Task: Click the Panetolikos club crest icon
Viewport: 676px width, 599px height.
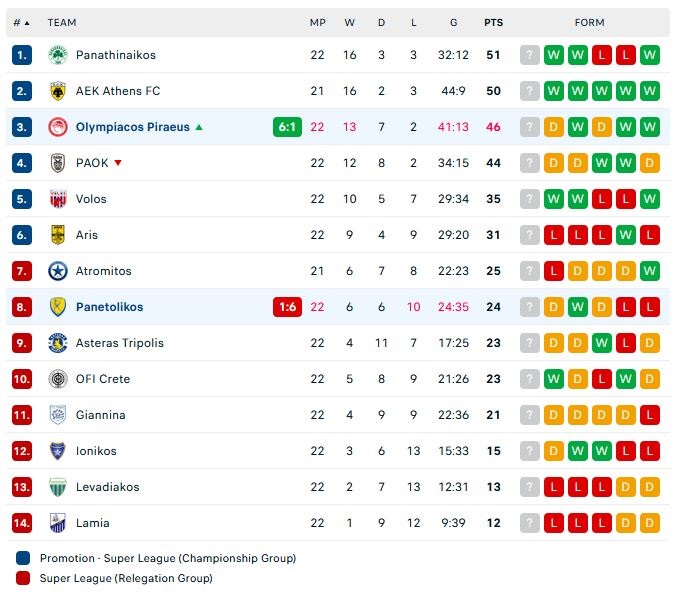Action: [57, 307]
